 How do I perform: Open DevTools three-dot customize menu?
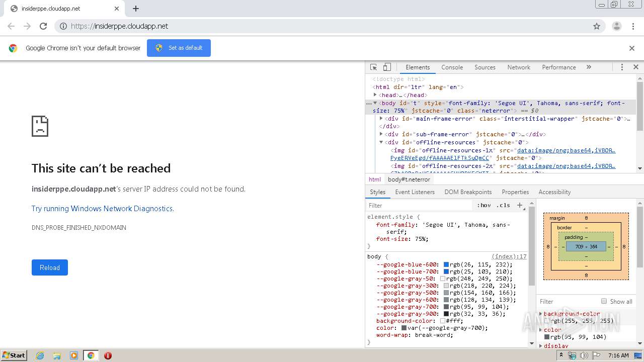622,67
